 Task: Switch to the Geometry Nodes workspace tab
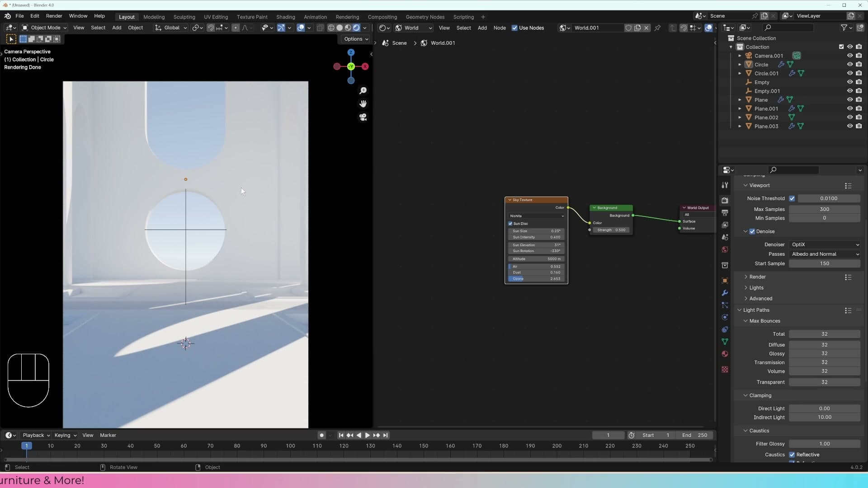click(x=425, y=17)
